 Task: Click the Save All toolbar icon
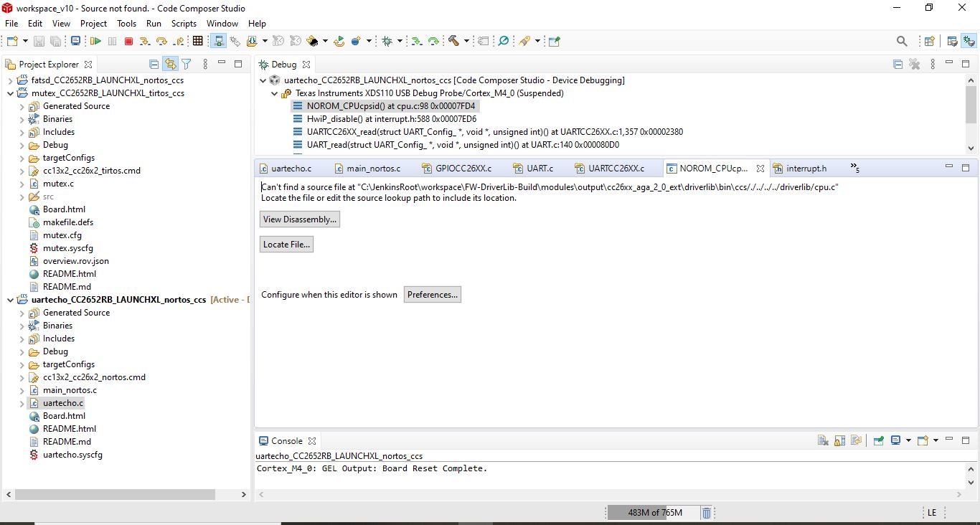pyautogui.click(x=55, y=42)
